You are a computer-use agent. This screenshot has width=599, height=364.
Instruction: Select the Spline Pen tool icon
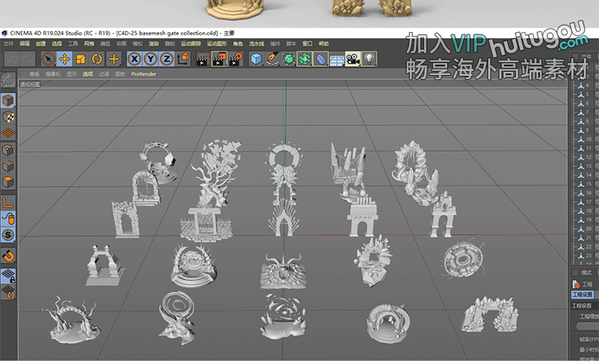pos(272,58)
